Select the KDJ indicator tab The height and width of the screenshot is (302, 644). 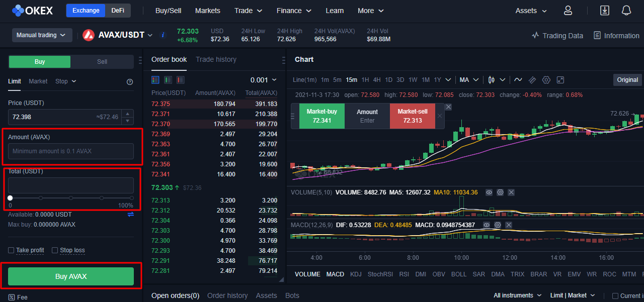[356, 274]
